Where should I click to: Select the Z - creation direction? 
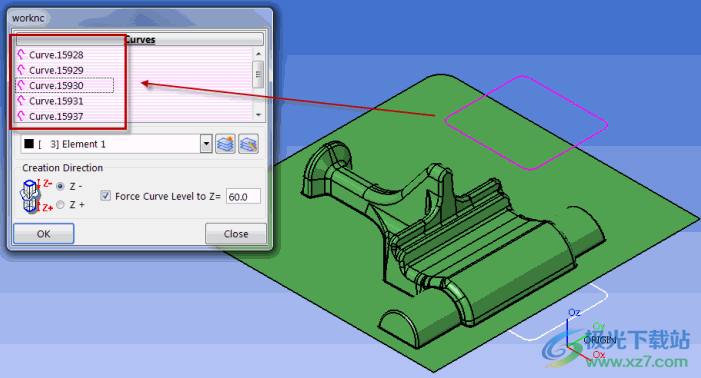click(60, 186)
